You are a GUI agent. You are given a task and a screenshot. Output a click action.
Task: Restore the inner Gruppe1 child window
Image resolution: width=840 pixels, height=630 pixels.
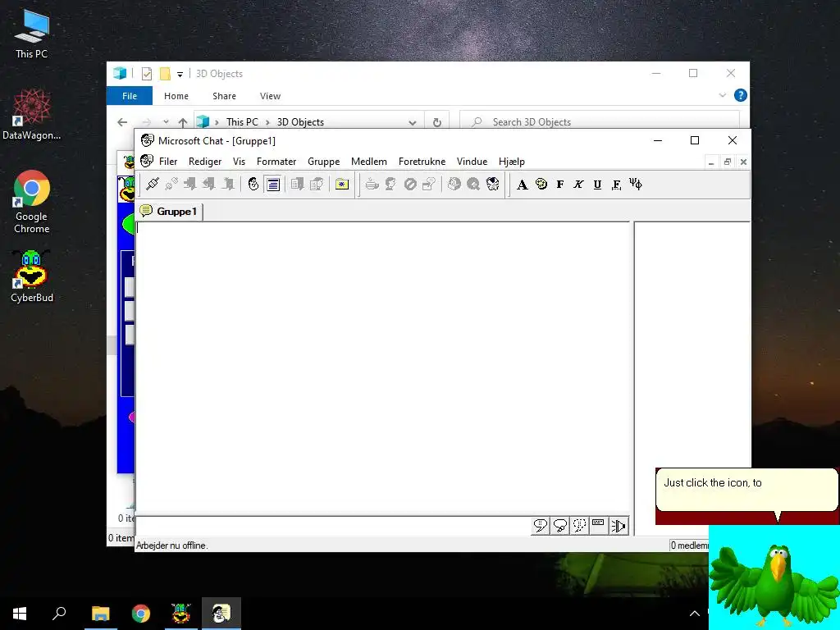click(728, 162)
